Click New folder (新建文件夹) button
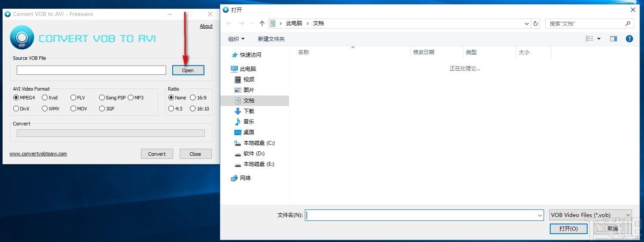The width and height of the screenshot is (644, 242). (271, 39)
